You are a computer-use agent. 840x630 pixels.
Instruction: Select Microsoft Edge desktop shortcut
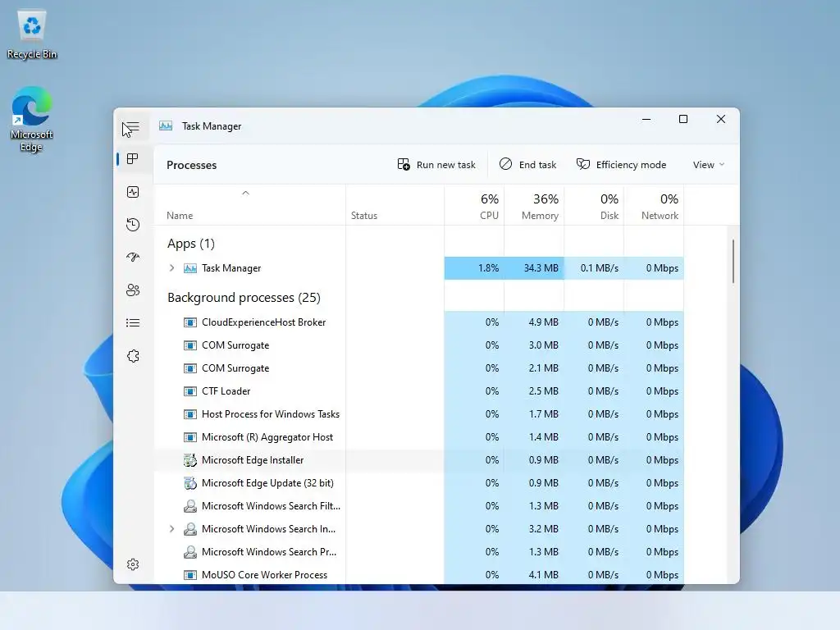[x=32, y=120]
